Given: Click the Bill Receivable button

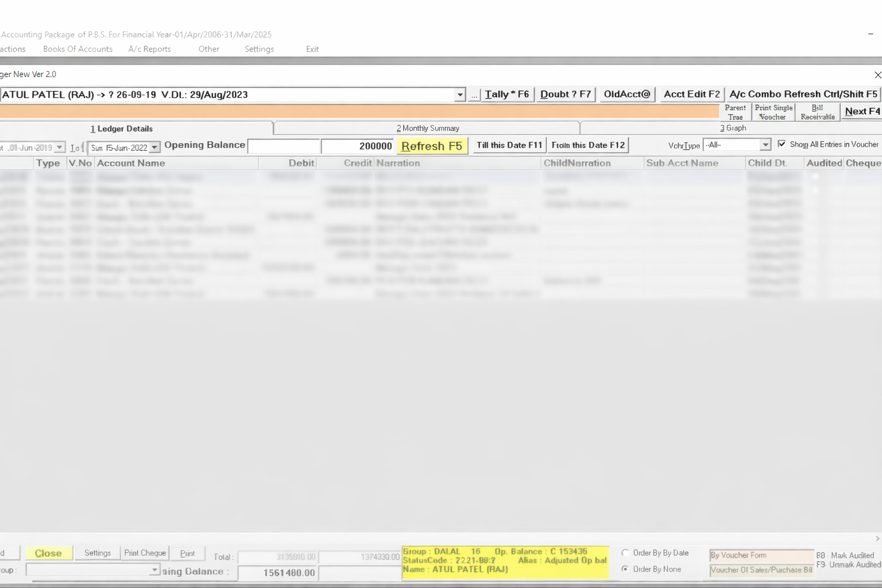Looking at the screenshot, I should point(818,112).
